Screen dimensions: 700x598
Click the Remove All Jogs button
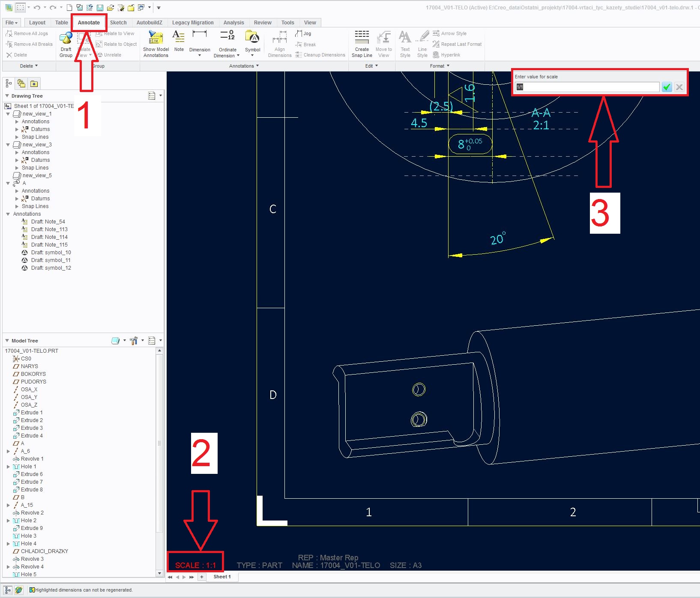coord(27,33)
